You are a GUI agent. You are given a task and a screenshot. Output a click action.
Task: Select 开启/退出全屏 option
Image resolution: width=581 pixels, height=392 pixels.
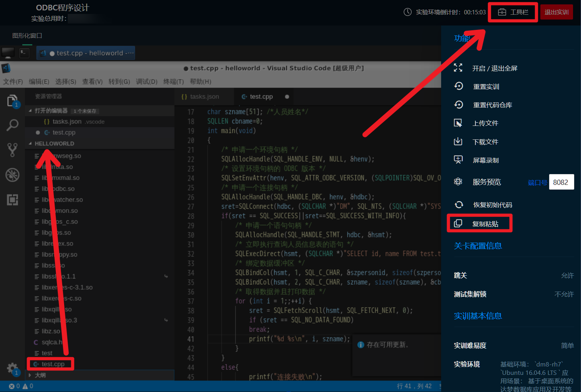click(495, 69)
